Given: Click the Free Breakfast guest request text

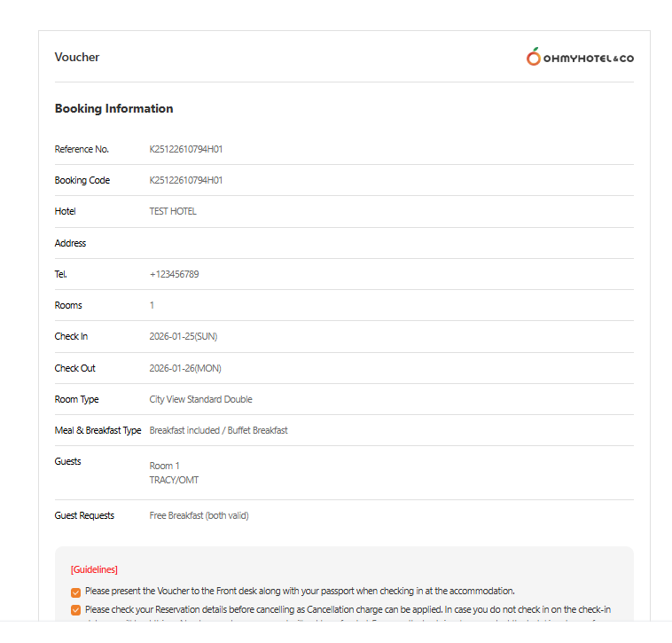Looking at the screenshot, I should (x=199, y=515).
